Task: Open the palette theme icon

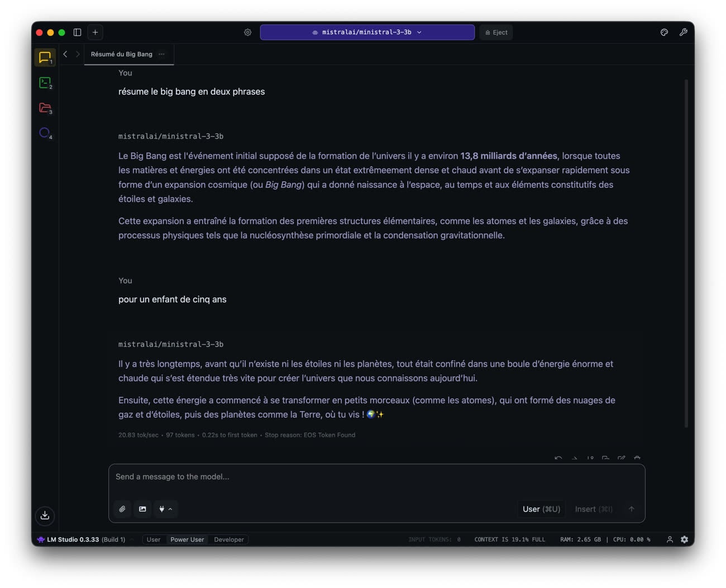Action: [664, 32]
